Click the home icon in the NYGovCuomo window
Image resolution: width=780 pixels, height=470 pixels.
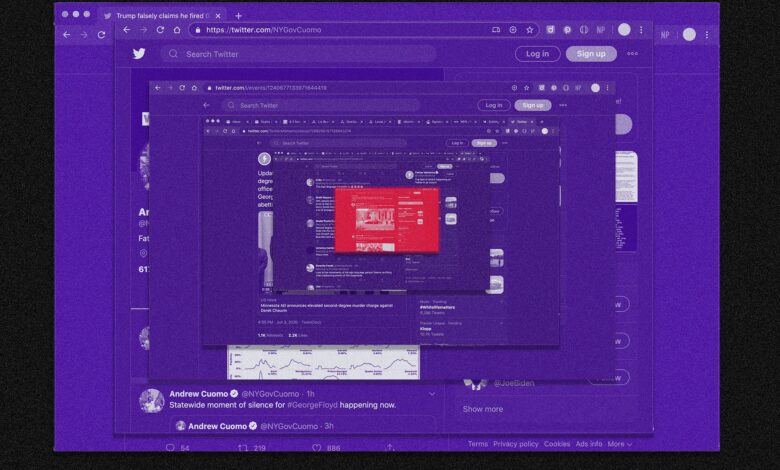[177, 30]
